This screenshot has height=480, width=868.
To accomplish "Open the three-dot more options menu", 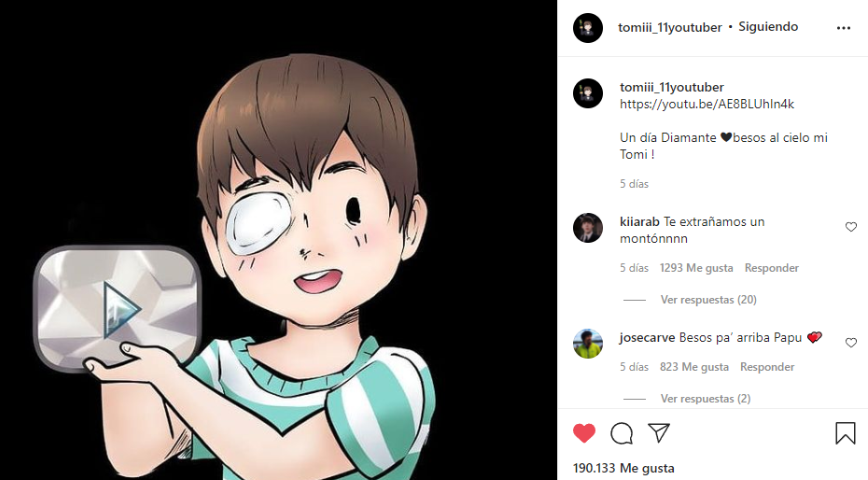I will 844,28.
